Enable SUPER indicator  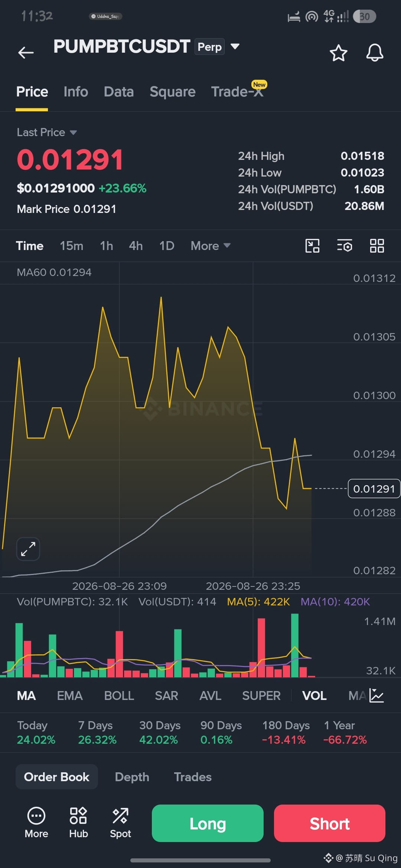click(x=261, y=696)
